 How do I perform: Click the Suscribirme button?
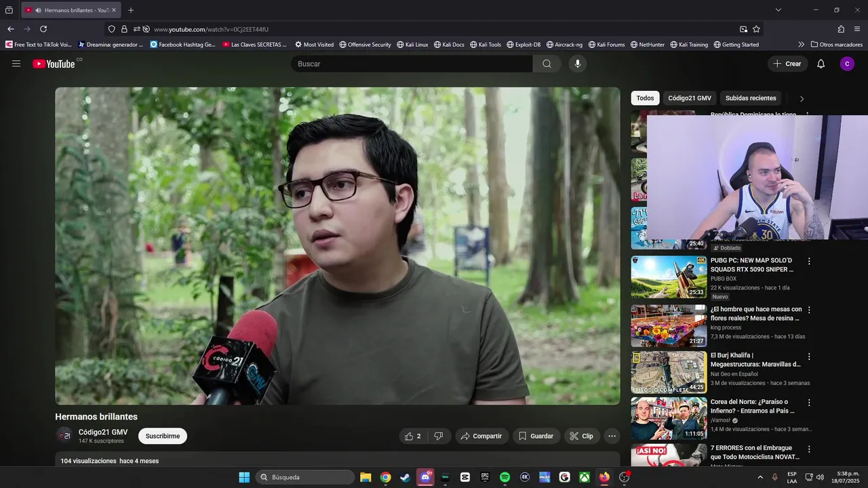[163, 436]
